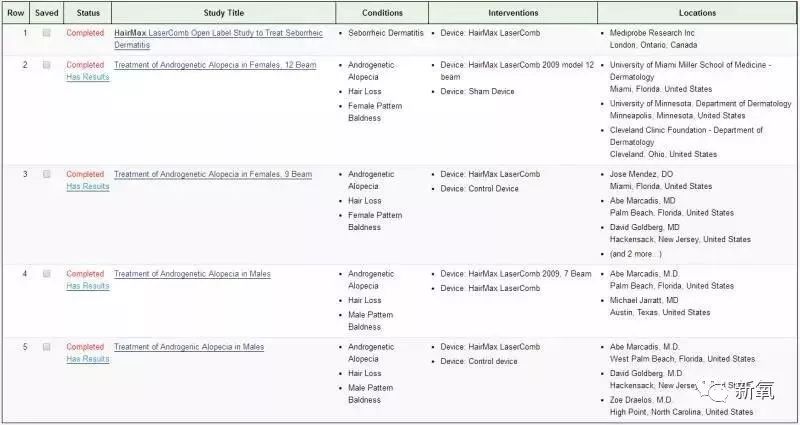Click Abe Marcadis, M.D. in row 4
This screenshot has height=425, width=800.
pyautogui.click(x=671, y=280)
